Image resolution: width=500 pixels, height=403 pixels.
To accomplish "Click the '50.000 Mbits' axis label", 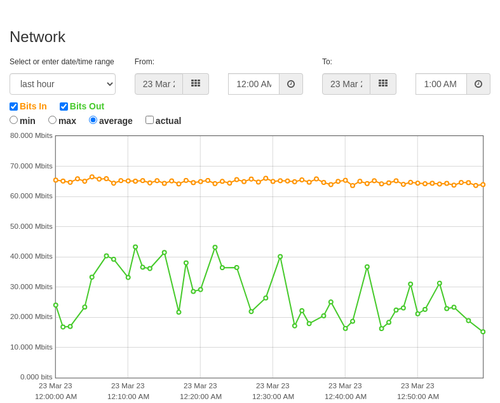I will [31, 226].
